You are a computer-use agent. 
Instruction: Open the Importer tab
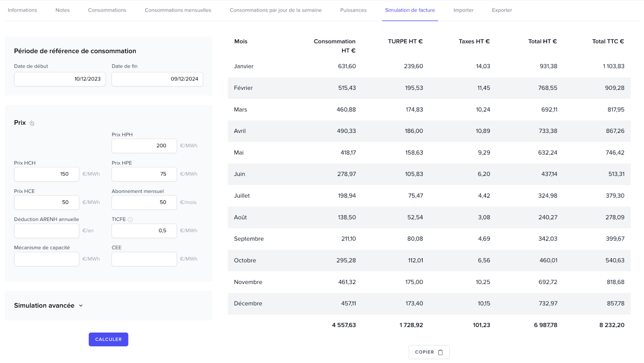point(463,10)
